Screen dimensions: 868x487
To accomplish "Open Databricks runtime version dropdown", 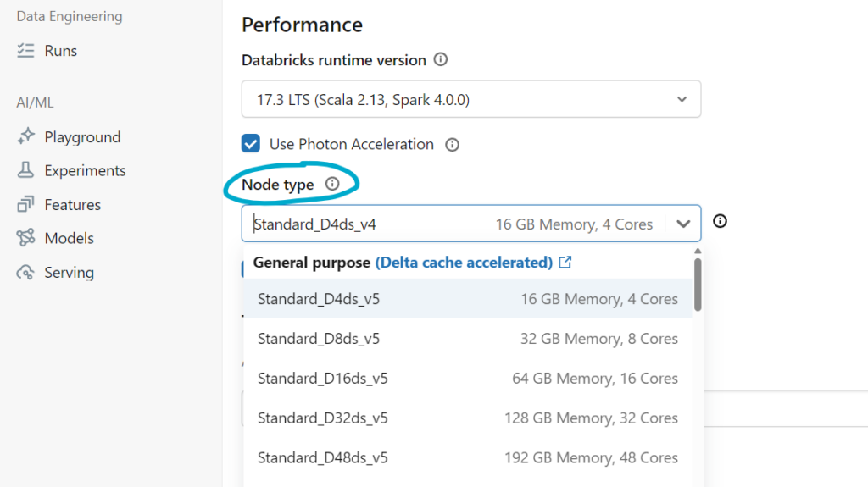I will [470, 99].
